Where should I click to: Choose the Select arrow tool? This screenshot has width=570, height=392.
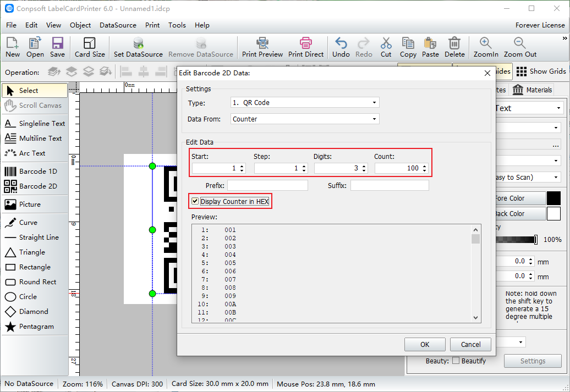35,91
